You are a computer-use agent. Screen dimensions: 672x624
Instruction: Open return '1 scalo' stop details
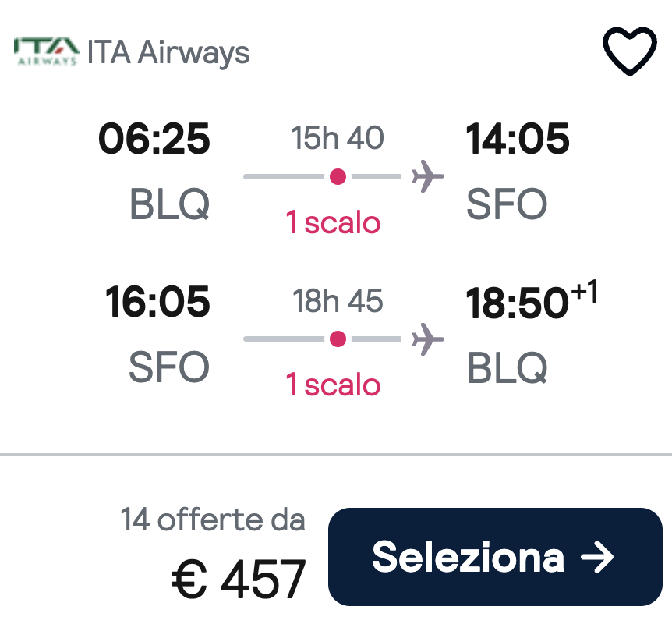pyautogui.click(x=333, y=385)
